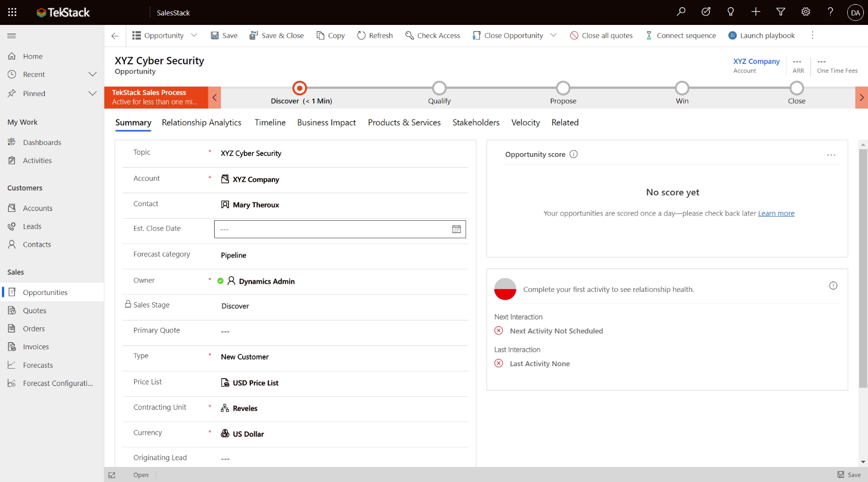The image size is (868, 482).
Task: Click Save in the command bar
Action: 224,35
